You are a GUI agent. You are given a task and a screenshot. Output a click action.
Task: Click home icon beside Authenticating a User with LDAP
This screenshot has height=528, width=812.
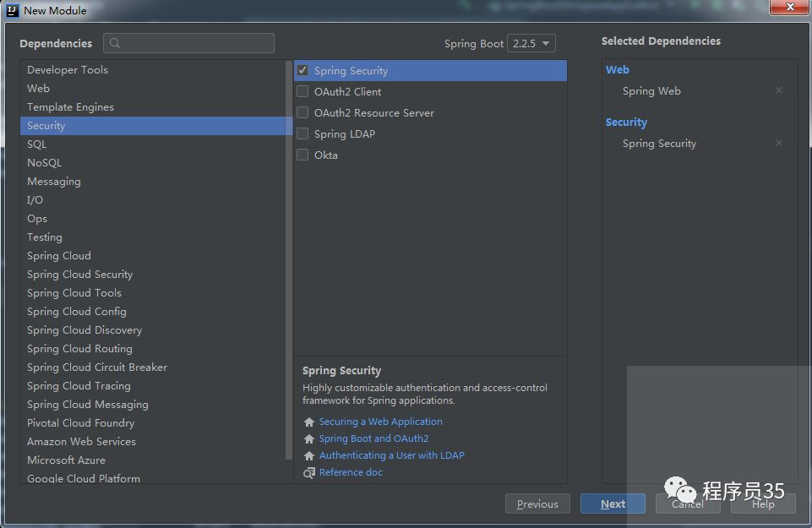pos(309,455)
